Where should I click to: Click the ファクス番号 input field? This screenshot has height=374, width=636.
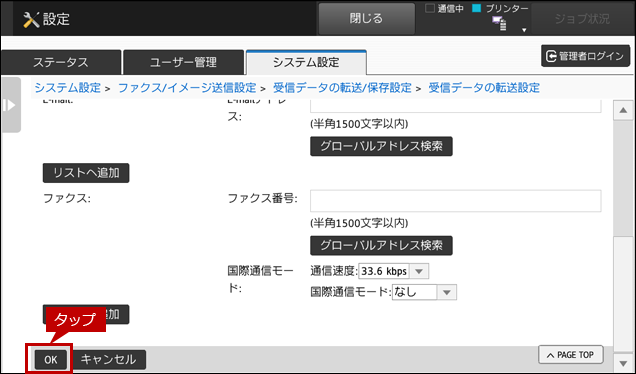[456, 201]
